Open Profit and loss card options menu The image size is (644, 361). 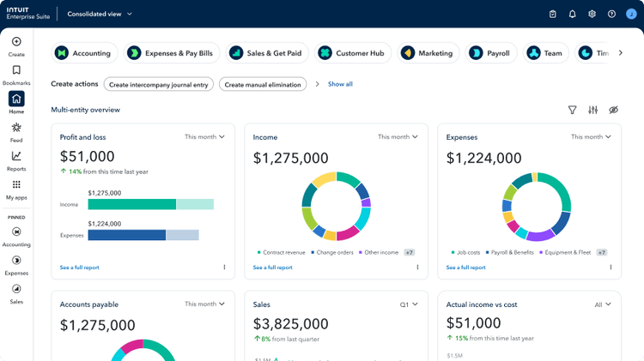pyautogui.click(x=224, y=267)
